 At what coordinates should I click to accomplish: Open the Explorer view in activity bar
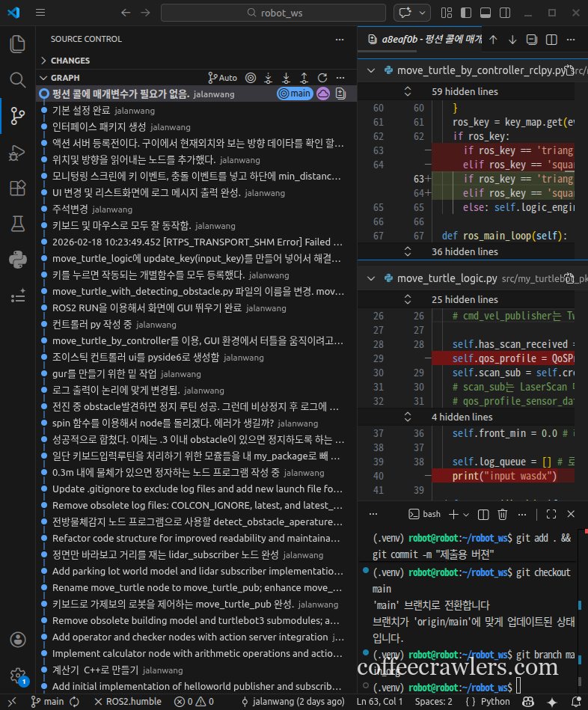(x=17, y=43)
